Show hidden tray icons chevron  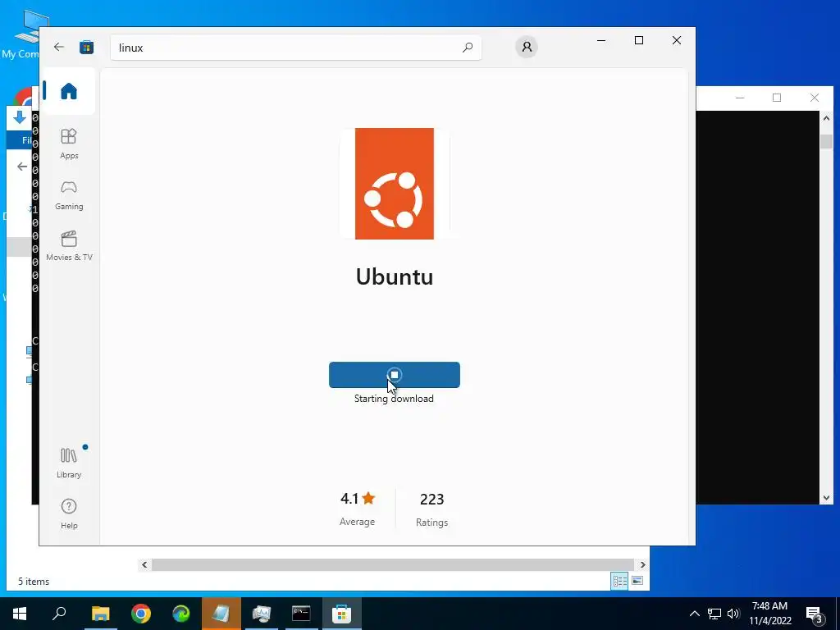pyautogui.click(x=694, y=614)
